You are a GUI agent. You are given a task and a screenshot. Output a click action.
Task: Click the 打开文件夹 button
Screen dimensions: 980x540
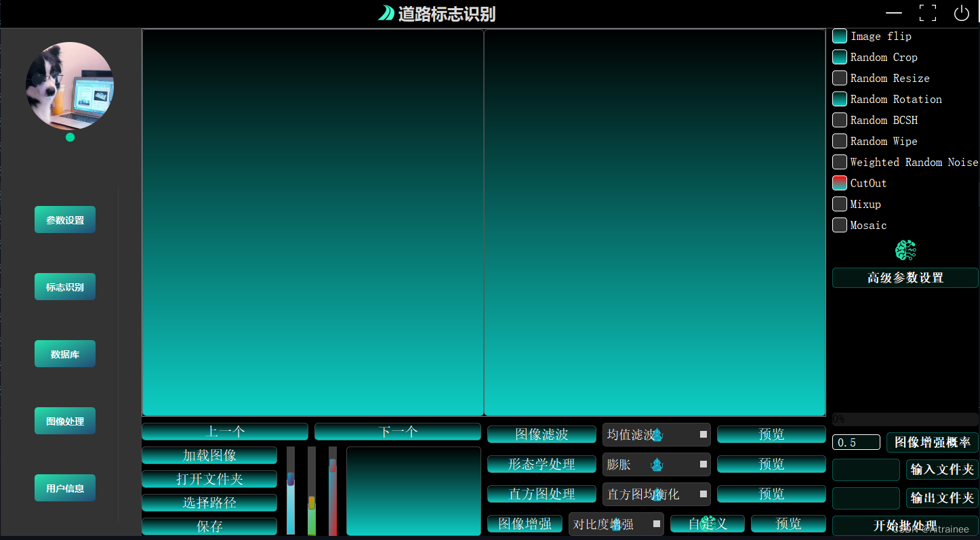[x=209, y=479]
